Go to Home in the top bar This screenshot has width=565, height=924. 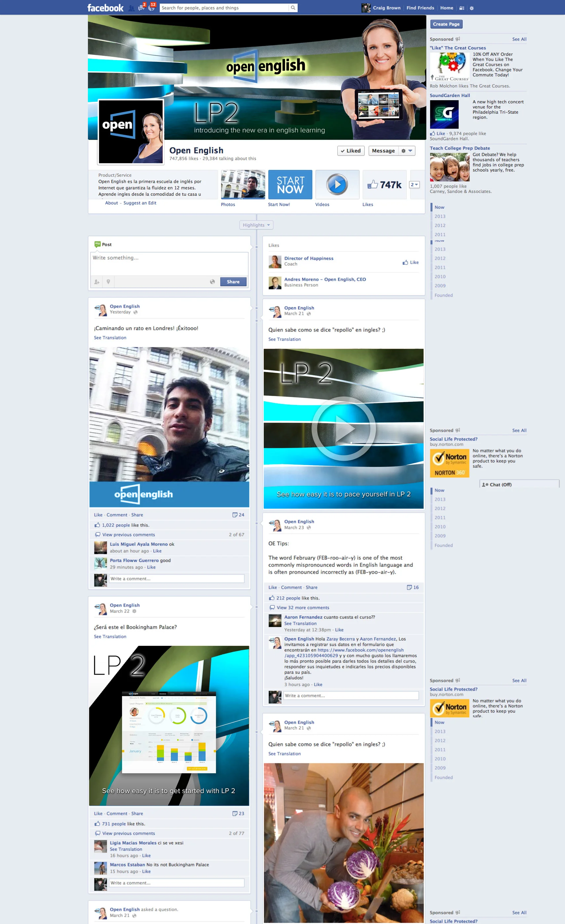point(446,8)
